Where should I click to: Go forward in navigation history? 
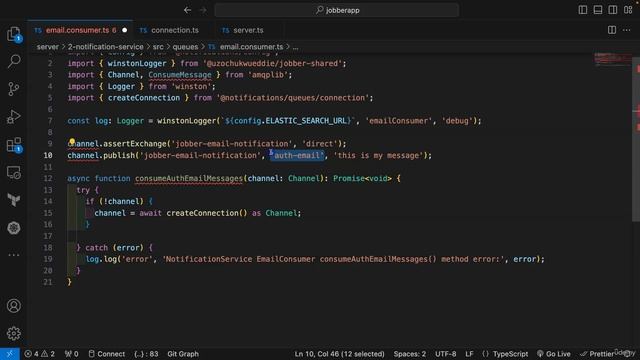click(x=203, y=10)
